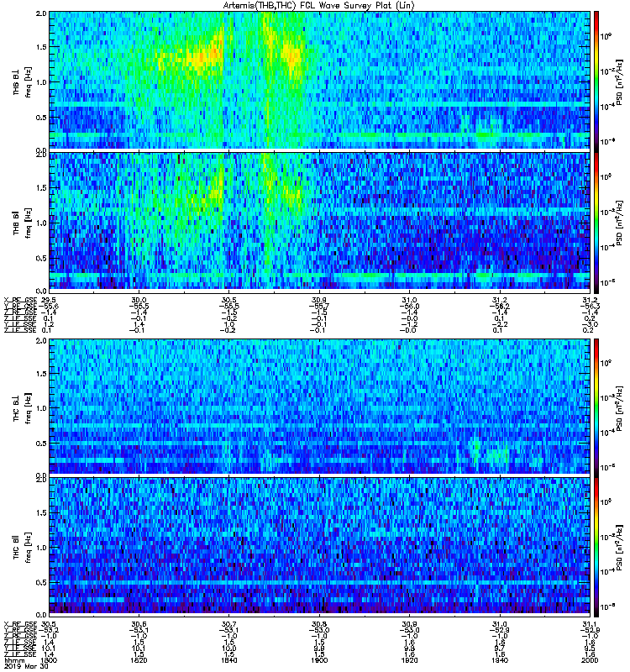
Task: Click the THB X_RE_GSE value 29.5
Action: coord(49,300)
